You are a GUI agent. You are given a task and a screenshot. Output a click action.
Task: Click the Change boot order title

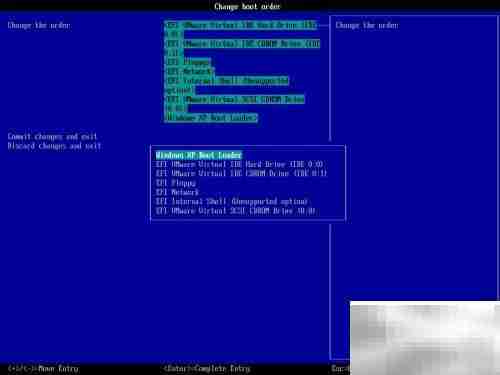point(247,6)
